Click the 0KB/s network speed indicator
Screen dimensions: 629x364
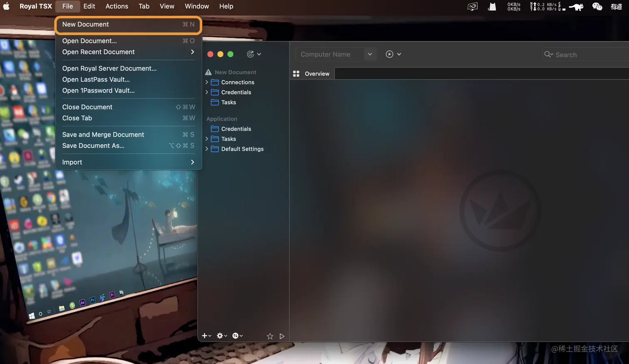pyautogui.click(x=514, y=7)
